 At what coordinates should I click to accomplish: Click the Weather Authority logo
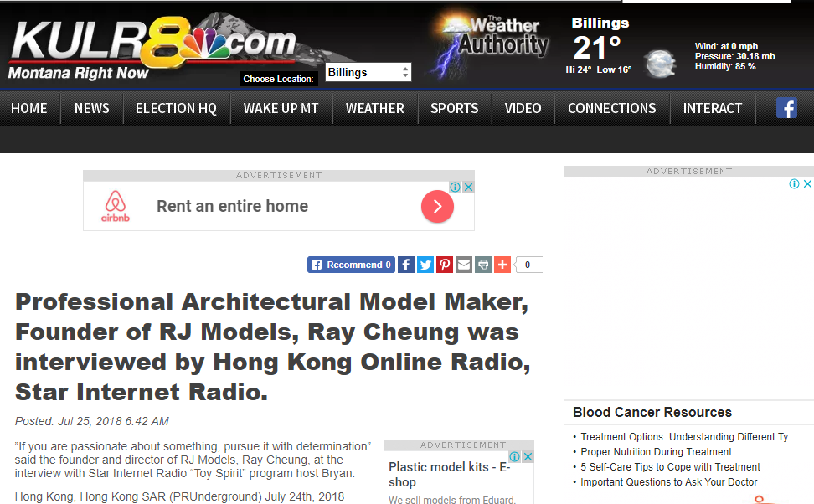pos(491,44)
